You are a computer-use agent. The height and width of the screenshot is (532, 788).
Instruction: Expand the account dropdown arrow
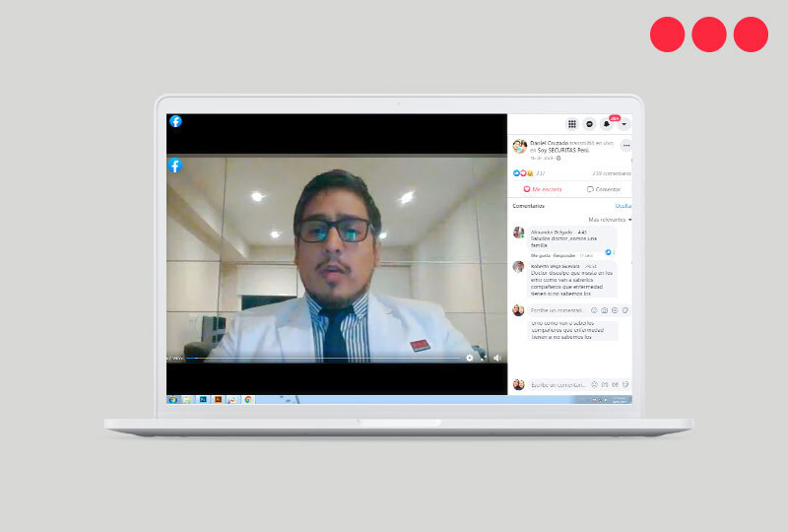pyautogui.click(x=624, y=124)
